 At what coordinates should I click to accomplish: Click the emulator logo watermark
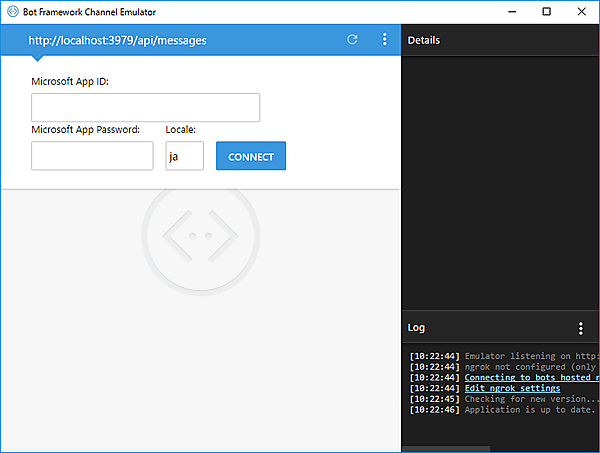(201, 234)
